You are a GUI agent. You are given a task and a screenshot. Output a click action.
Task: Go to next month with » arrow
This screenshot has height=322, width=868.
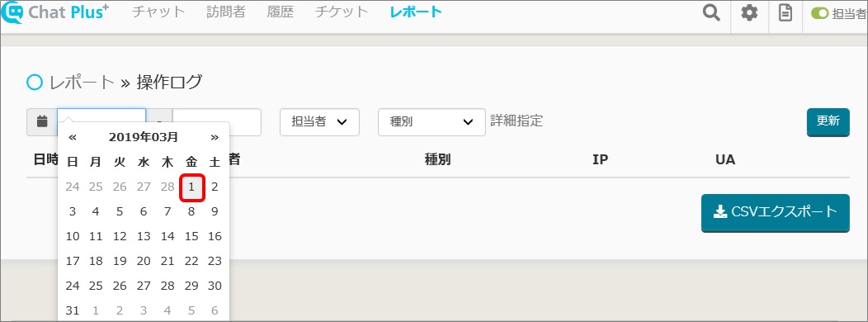coord(215,137)
